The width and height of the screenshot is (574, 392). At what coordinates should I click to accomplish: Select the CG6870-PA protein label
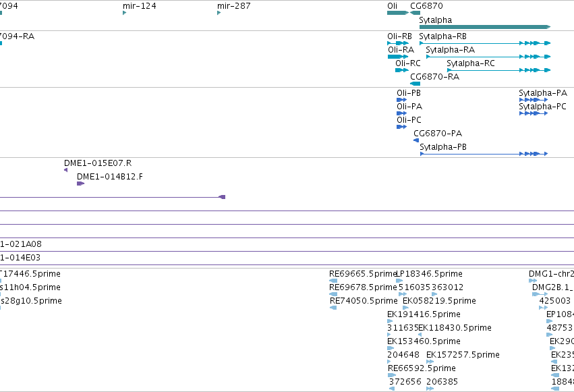438,134
